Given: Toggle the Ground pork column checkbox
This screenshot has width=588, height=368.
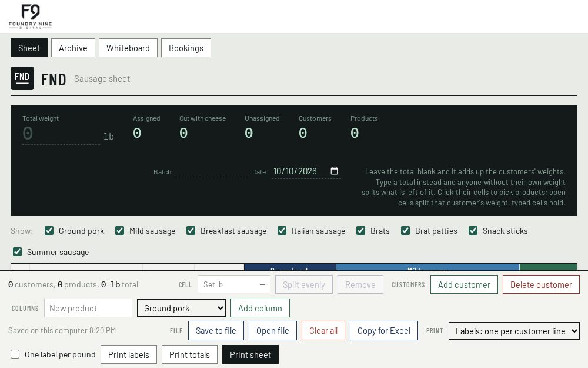Looking at the screenshot, I should pos(49,231).
